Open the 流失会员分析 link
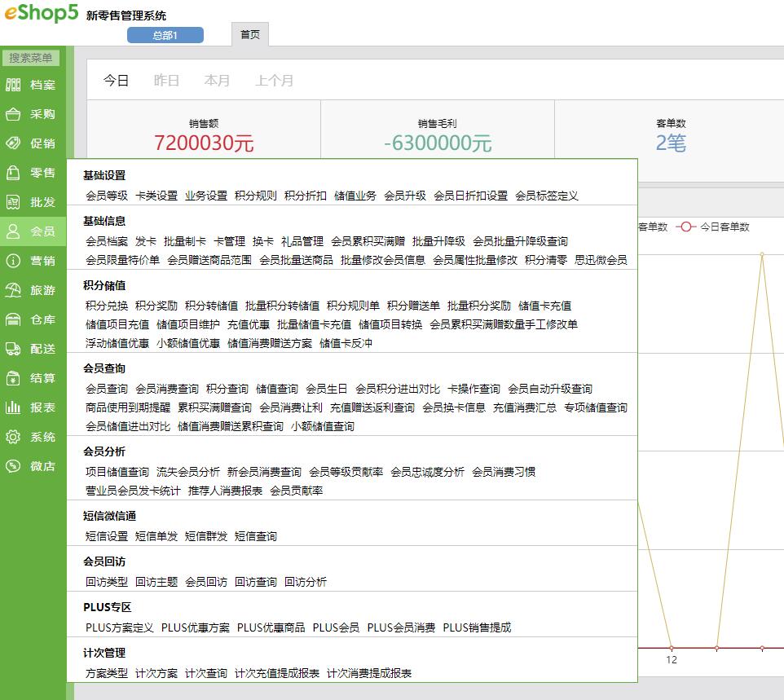Screen dimensions: 784x700 [x=188, y=472]
